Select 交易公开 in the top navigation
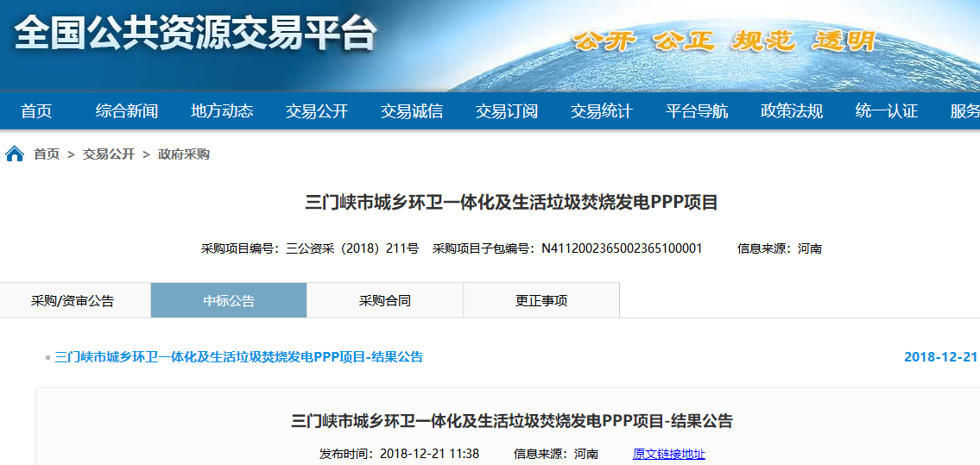 click(x=317, y=111)
